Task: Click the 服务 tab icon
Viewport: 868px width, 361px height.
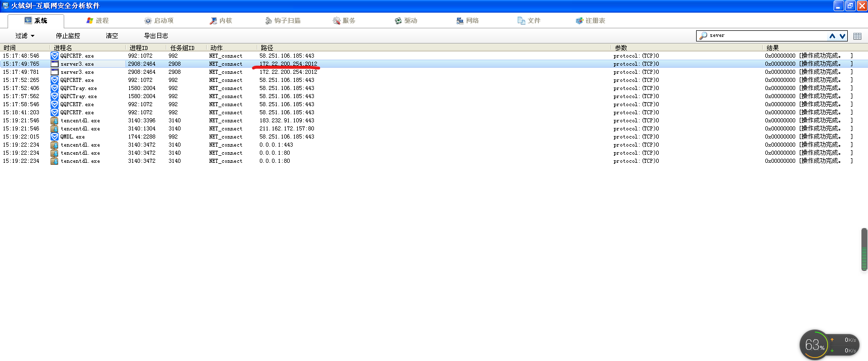Action: click(x=337, y=21)
